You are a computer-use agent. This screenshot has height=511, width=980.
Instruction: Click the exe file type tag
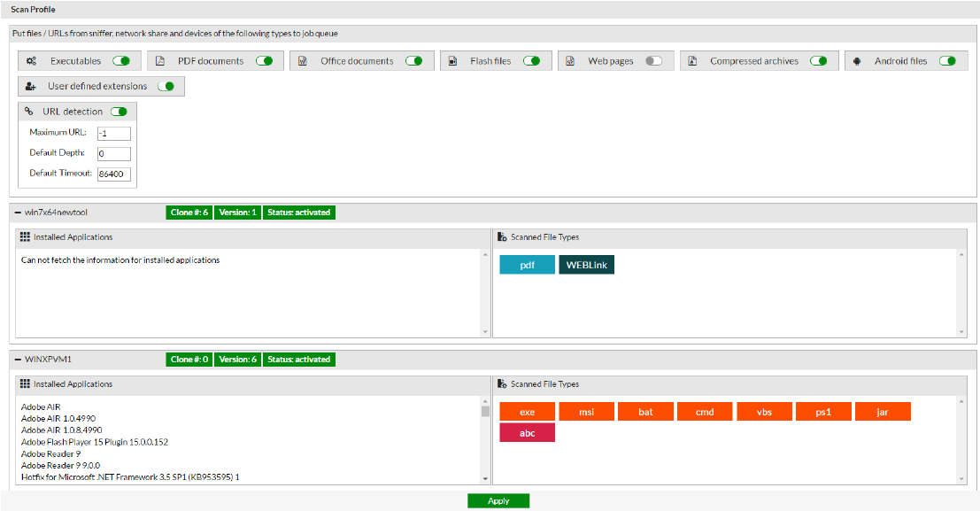[527, 412]
